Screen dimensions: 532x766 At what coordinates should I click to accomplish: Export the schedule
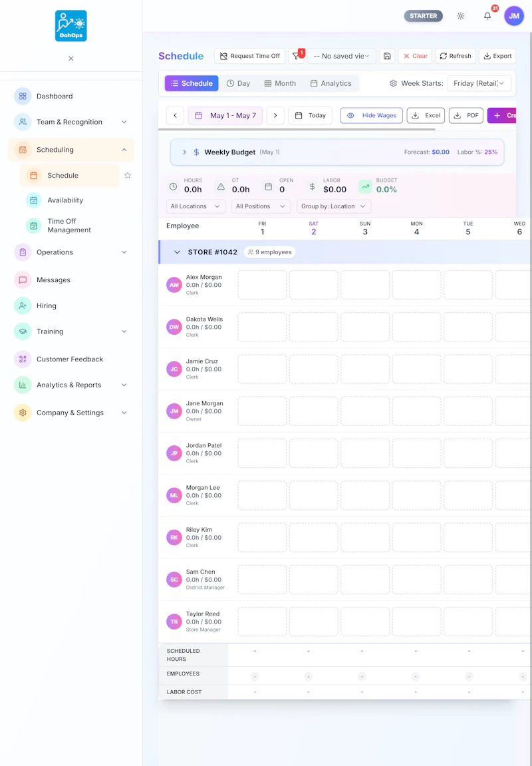497,56
